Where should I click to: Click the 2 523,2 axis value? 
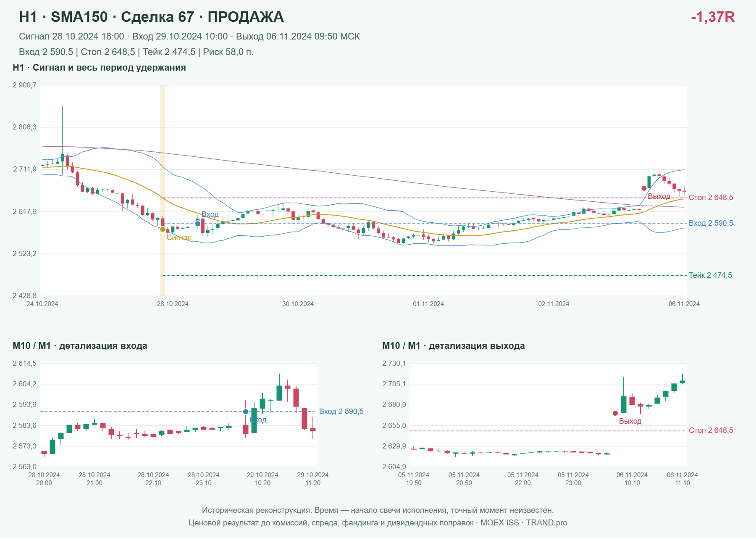click(24, 254)
